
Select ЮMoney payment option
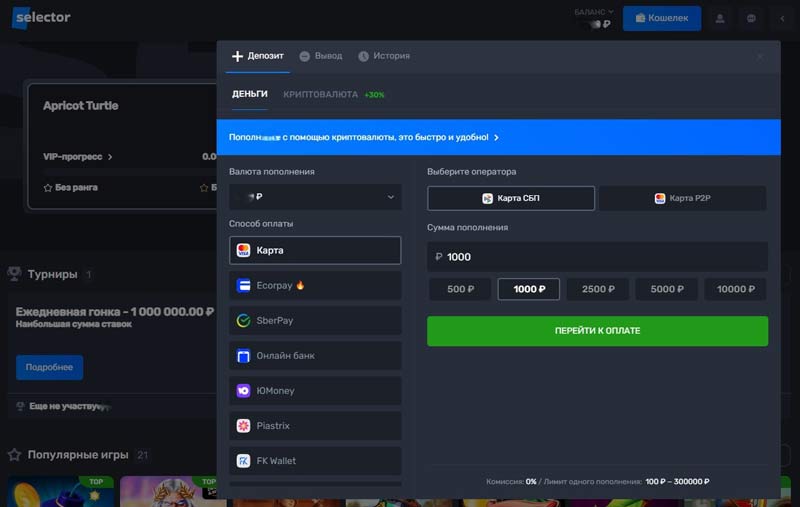(314, 391)
